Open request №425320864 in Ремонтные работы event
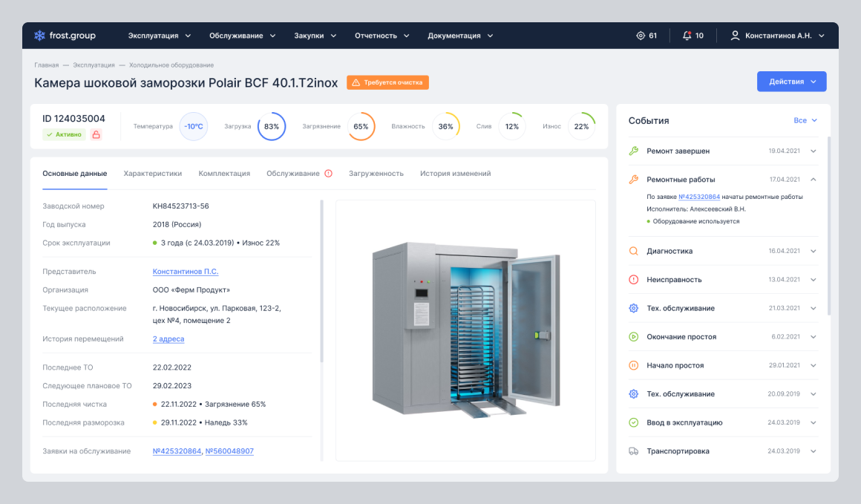 tap(699, 197)
